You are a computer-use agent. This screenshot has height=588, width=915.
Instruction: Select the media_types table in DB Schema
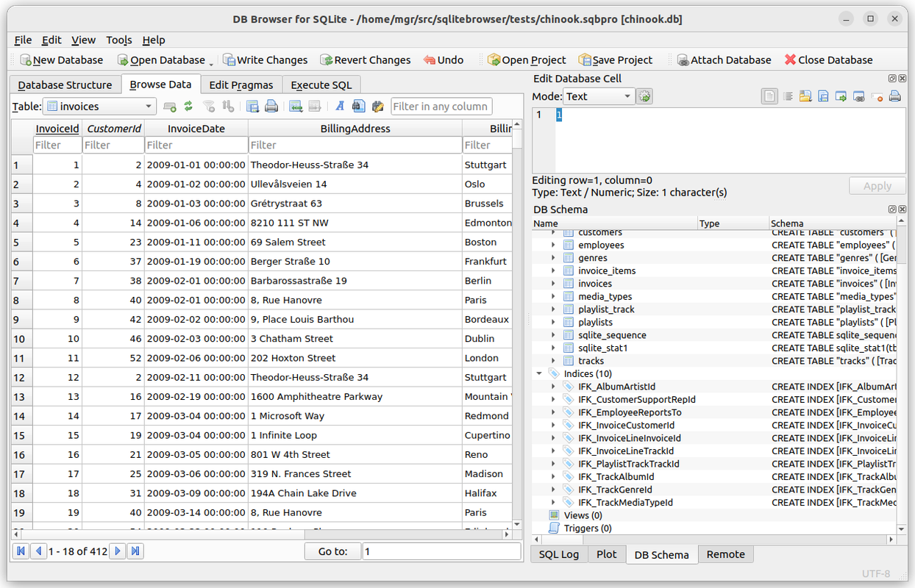point(605,297)
